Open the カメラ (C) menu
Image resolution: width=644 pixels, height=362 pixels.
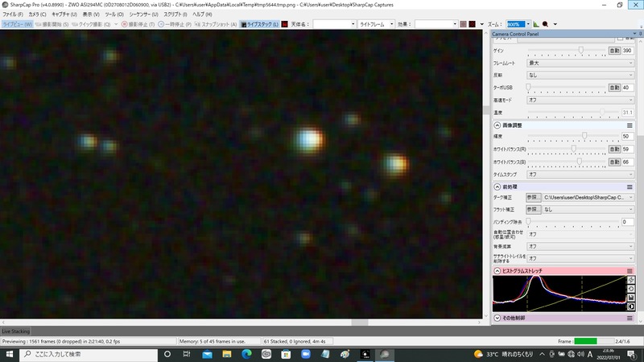[x=37, y=14]
